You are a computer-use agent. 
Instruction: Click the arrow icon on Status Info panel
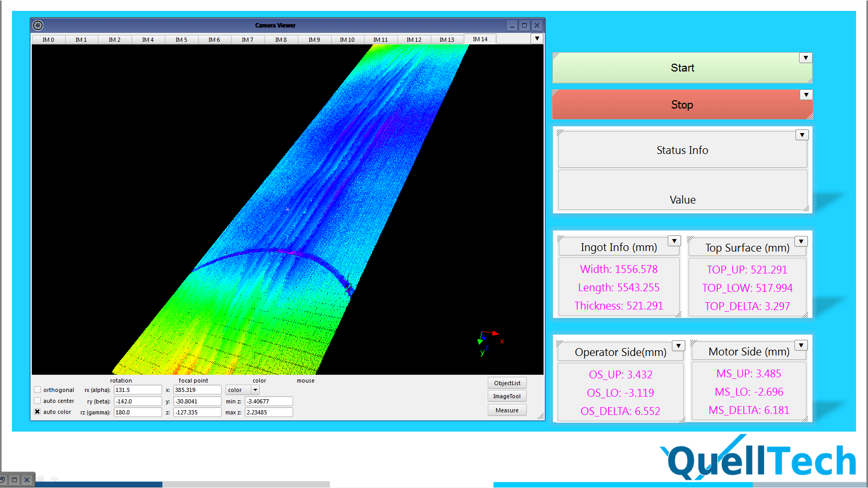pos(802,135)
